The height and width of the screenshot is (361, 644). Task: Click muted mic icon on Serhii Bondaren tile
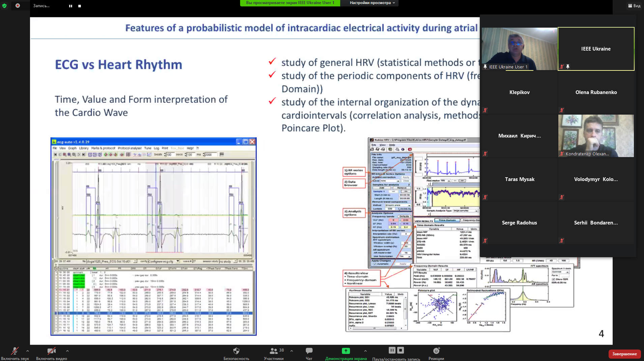pyautogui.click(x=562, y=241)
